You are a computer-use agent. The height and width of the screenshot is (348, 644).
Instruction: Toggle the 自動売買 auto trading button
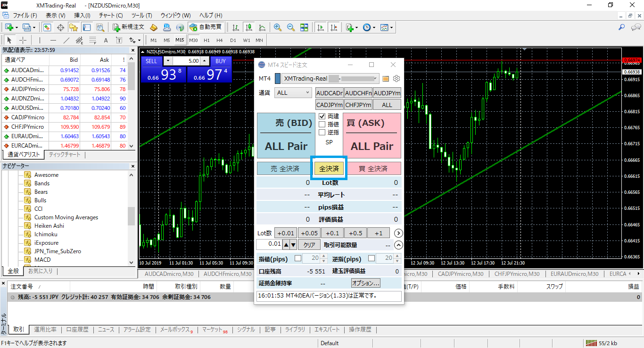point(206,27)
